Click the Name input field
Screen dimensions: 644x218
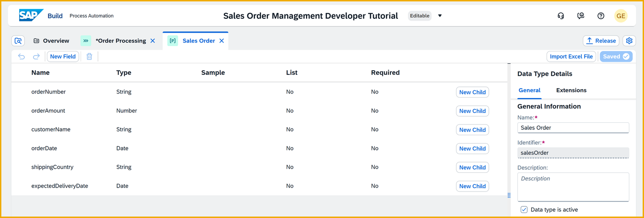[x=573, y=128]
